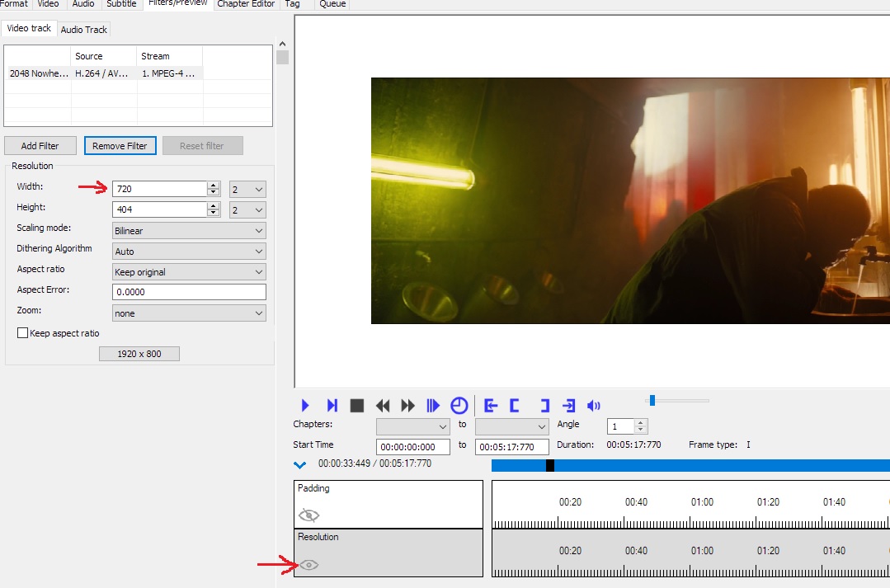Open the jump-to-time clock icon
Image resolution: width=890 pixels, height=588 pixels.
(x=459, y=405)
